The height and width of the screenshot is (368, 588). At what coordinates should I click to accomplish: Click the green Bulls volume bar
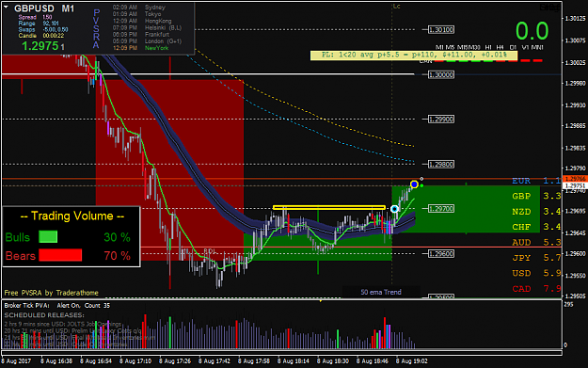click(x=48, y=236)
